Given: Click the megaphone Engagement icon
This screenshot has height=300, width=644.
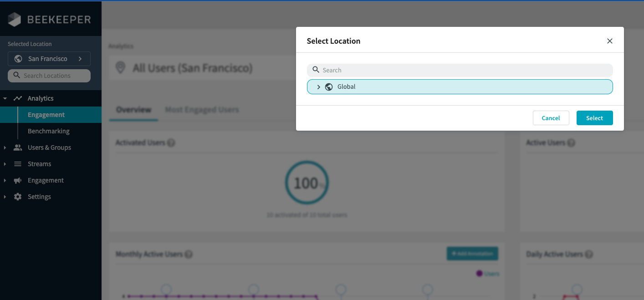Looking at the screenshot, I should [x=18, y=180].
